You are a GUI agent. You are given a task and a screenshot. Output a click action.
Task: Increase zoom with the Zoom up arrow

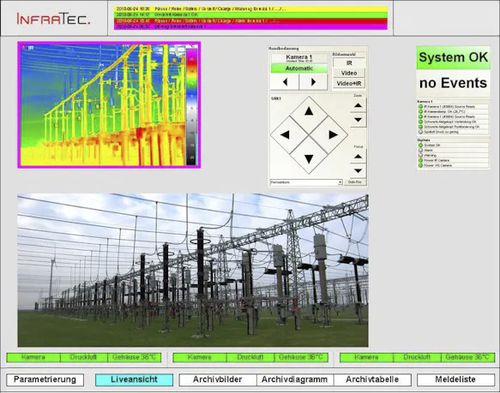(x=358, y=105)
